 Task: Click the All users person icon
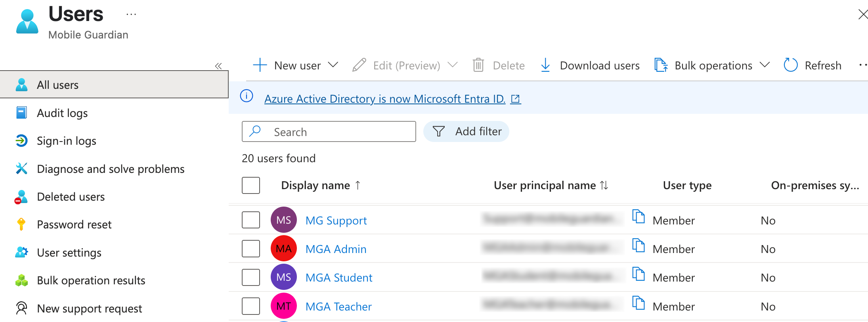click(x=21, y=85)
